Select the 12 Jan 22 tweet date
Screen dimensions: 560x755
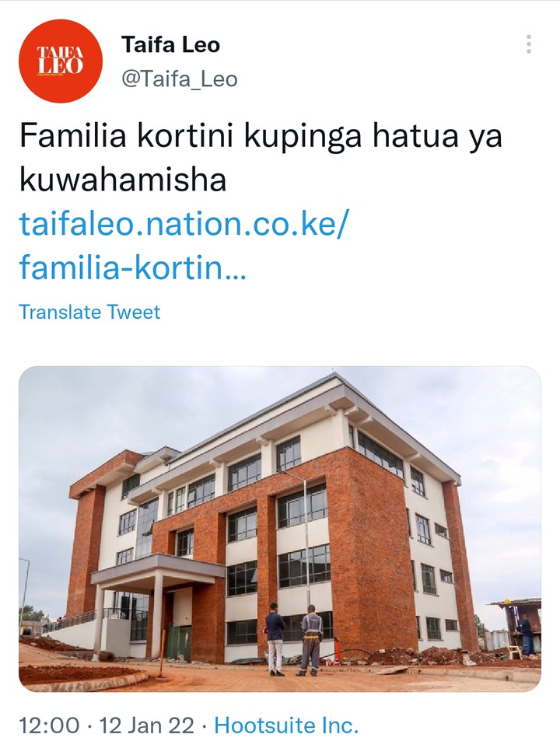pos(147,725)
